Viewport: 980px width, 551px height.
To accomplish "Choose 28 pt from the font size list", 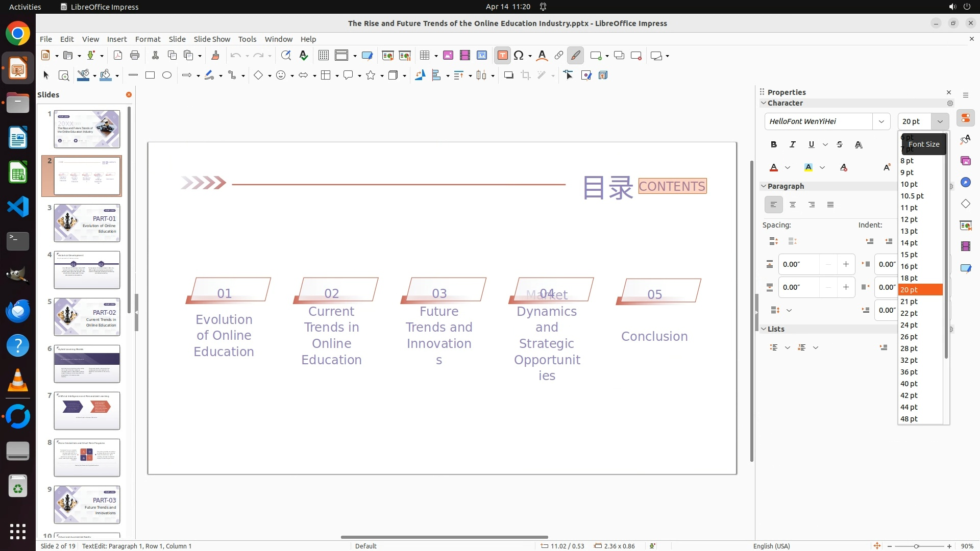I will click(x=909, y=348).
